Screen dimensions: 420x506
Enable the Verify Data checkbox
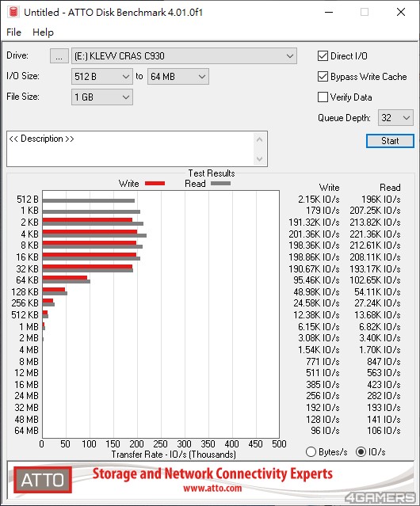coord(323,97)
